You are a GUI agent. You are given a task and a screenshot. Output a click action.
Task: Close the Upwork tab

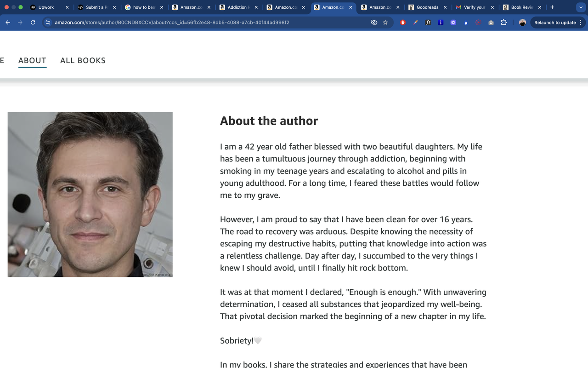[67, 7]
